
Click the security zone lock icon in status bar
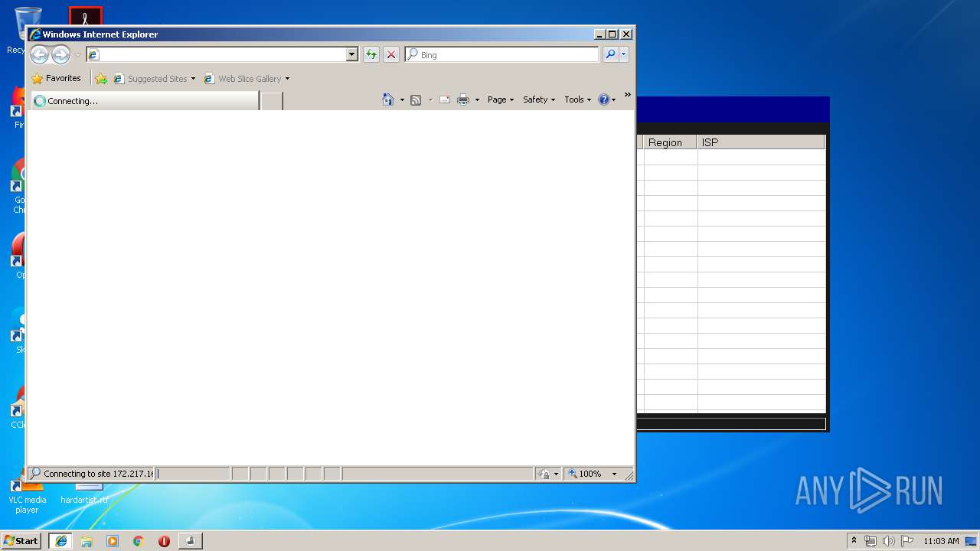(x=544, y=474)
